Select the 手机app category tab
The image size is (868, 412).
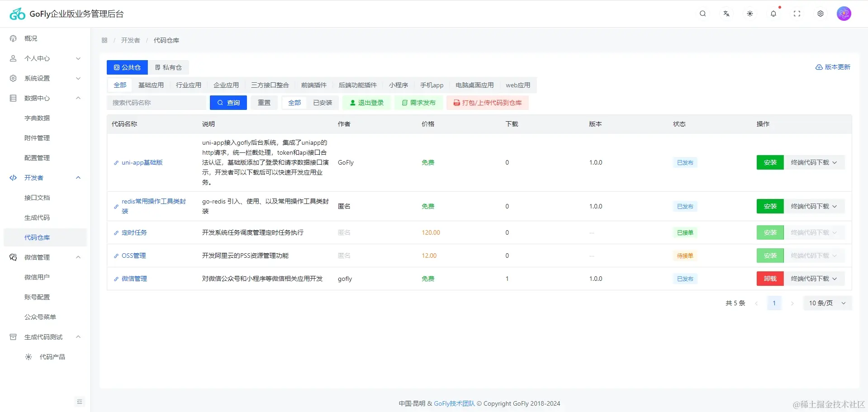432,85
